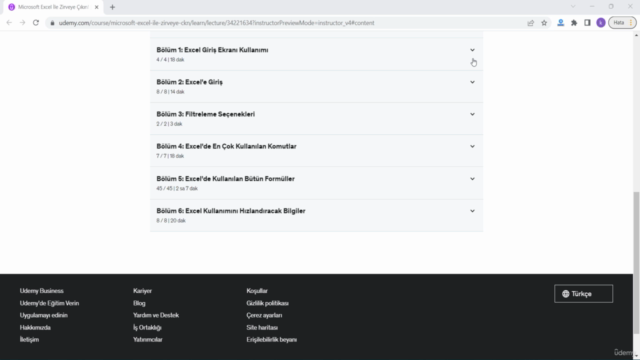The height and width of the screenshot is (360, 640).
Task: Click the Bölüm 3: Filtreleme Seçenekleri title
Action: pyautogui.click(x=205, y=114)
